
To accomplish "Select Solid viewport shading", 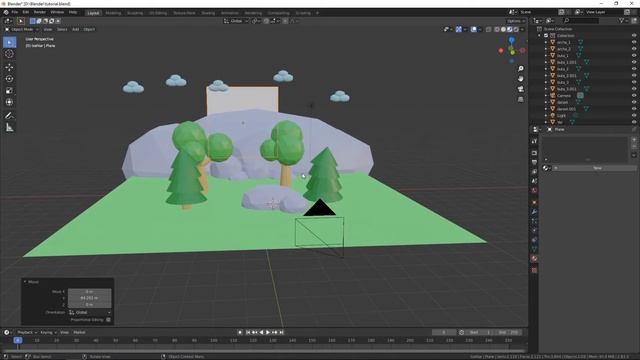I will (x=503, y=29).
